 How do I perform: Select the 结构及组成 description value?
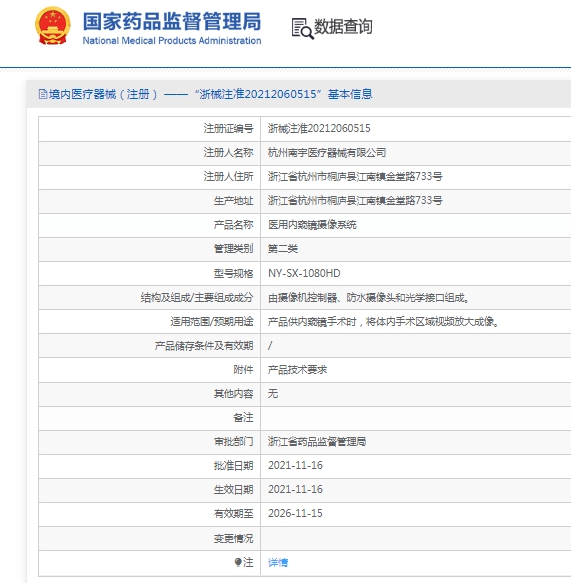(368, 297)
